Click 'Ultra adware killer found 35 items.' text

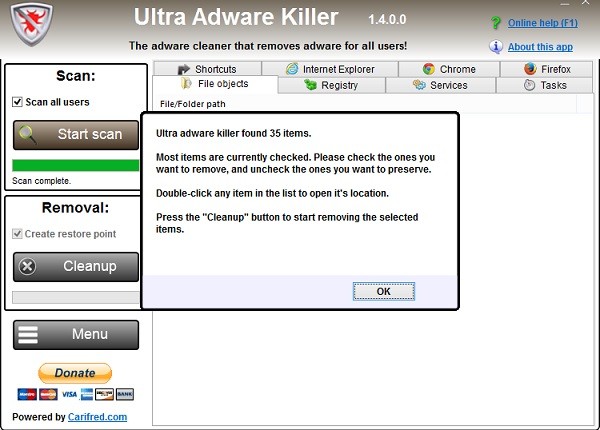click(x=233, y=133)
